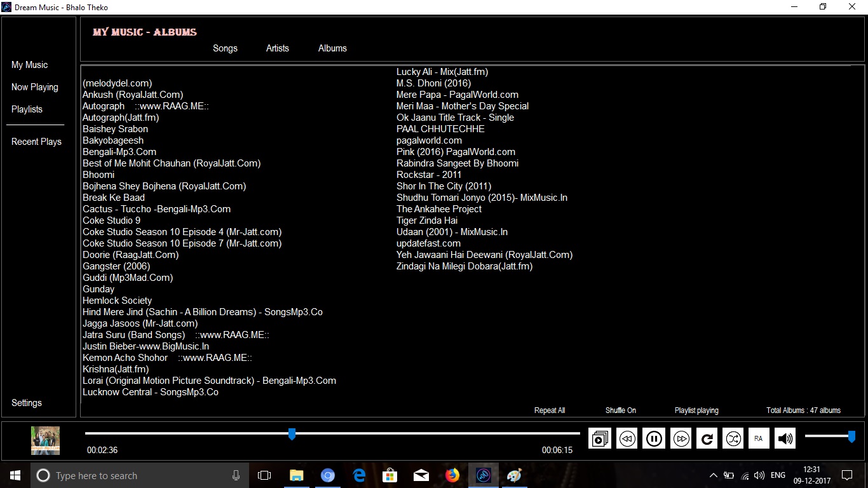Open the Songs tab
The image size is (868, 488).
225,48
